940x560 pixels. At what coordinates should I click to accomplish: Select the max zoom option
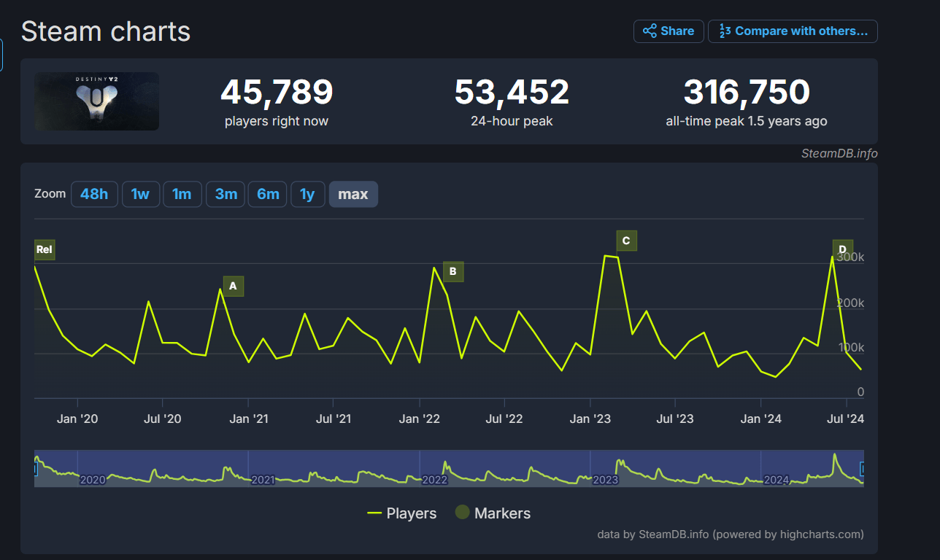[x=353, y=194]
